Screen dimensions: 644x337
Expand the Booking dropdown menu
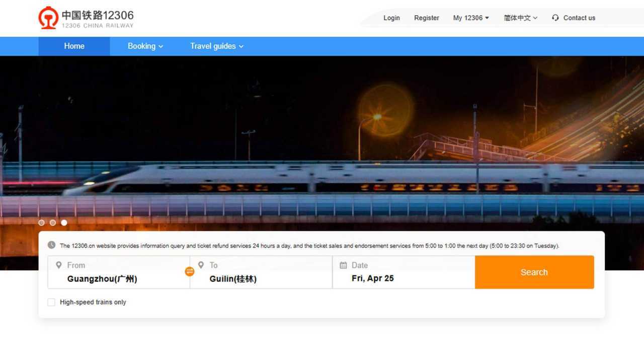pos(145,46)
